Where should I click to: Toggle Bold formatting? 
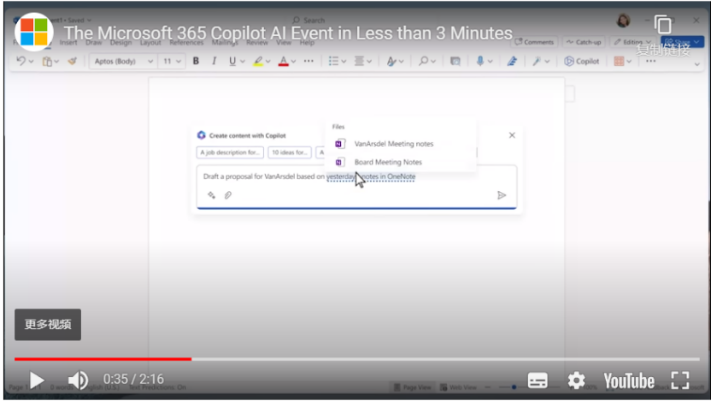tap(196, 61)
